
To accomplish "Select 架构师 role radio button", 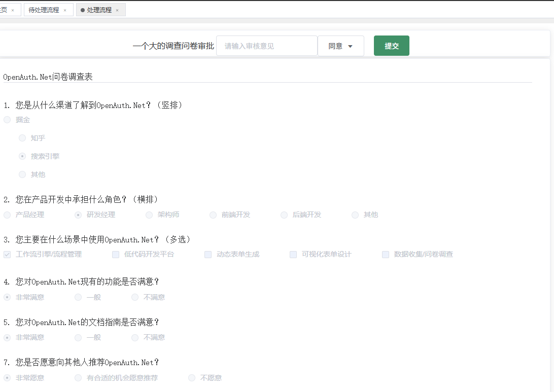I will [x=149, y=215].
